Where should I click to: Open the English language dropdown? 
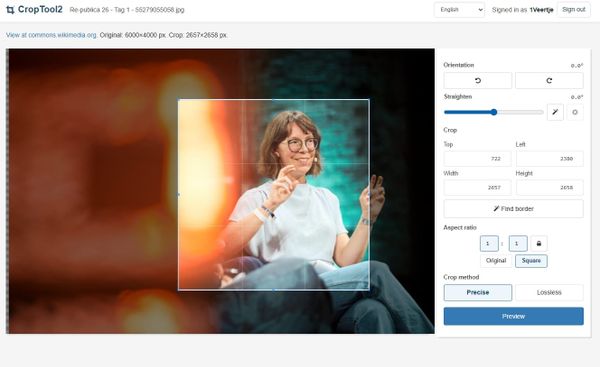pos(459,10)
